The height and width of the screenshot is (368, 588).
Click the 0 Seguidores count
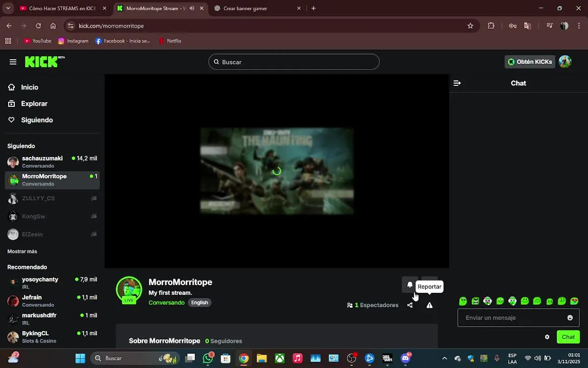tap(224, 341)
